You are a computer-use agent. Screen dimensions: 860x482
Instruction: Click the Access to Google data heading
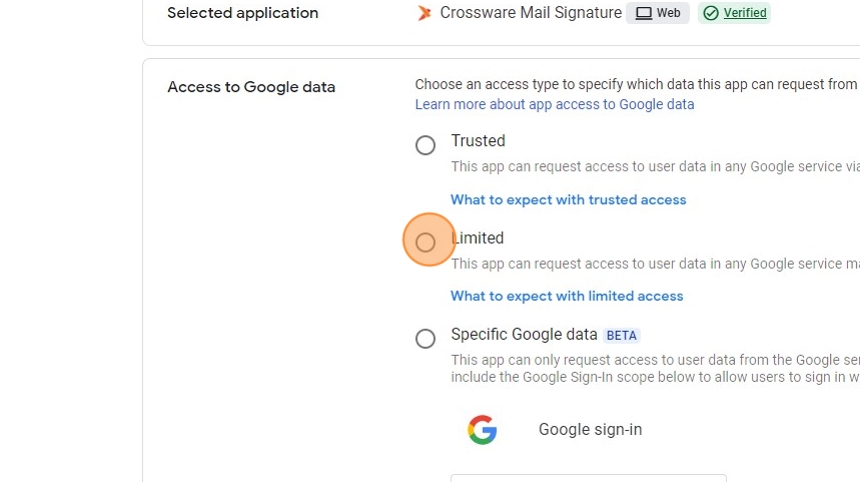251,87
